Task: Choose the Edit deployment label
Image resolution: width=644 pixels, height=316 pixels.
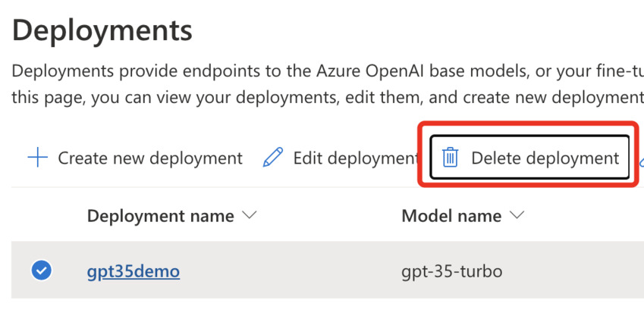Action: tap(356, 158)
